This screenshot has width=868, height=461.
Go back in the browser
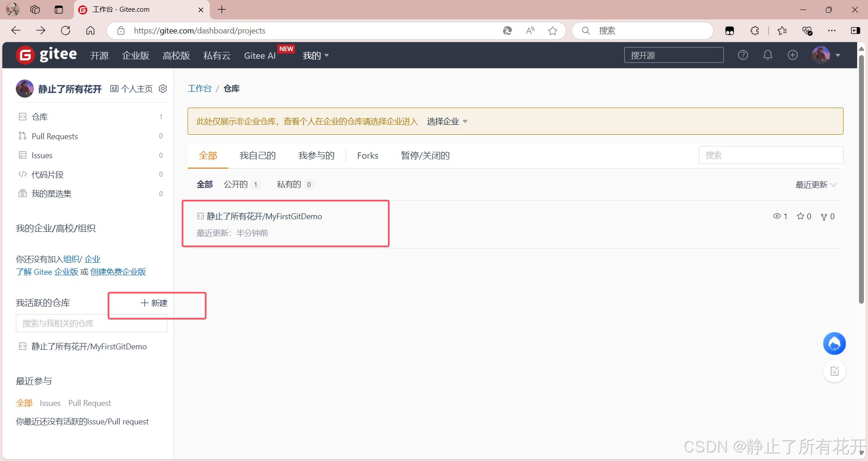pyautogui.click(x=16, y=30)
